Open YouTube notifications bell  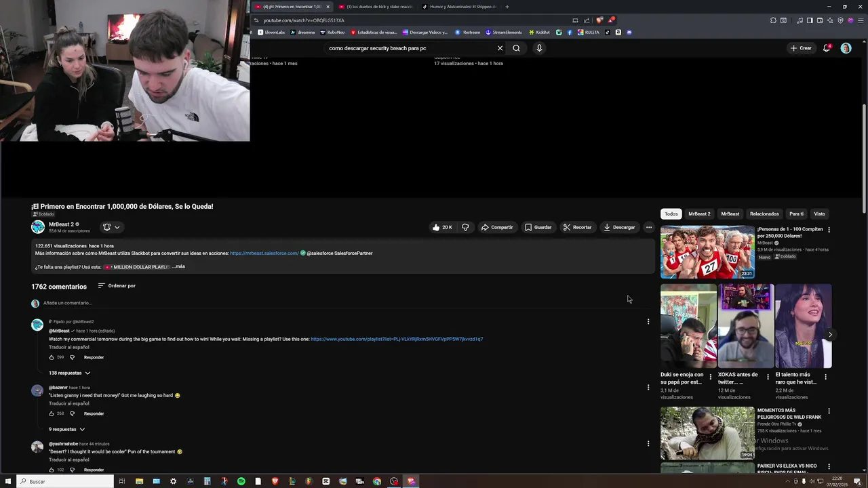[x=827, y=48]
